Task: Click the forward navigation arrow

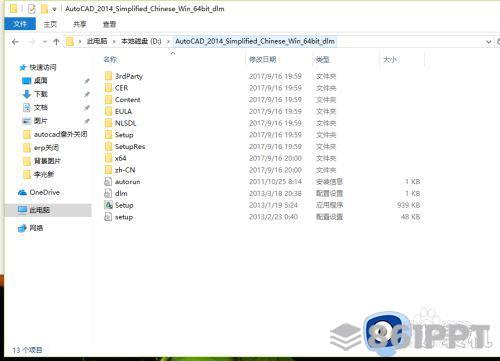Action: click(x=32, y=42)
